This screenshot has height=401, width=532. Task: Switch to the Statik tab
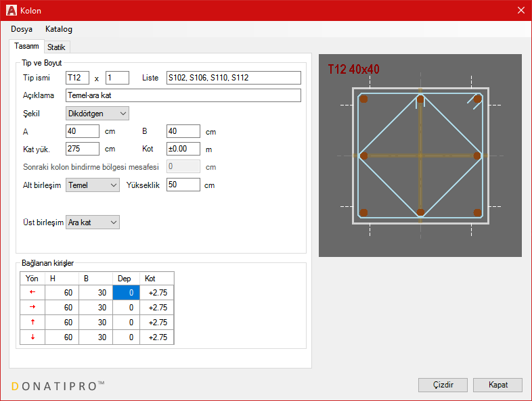[56, 47]
